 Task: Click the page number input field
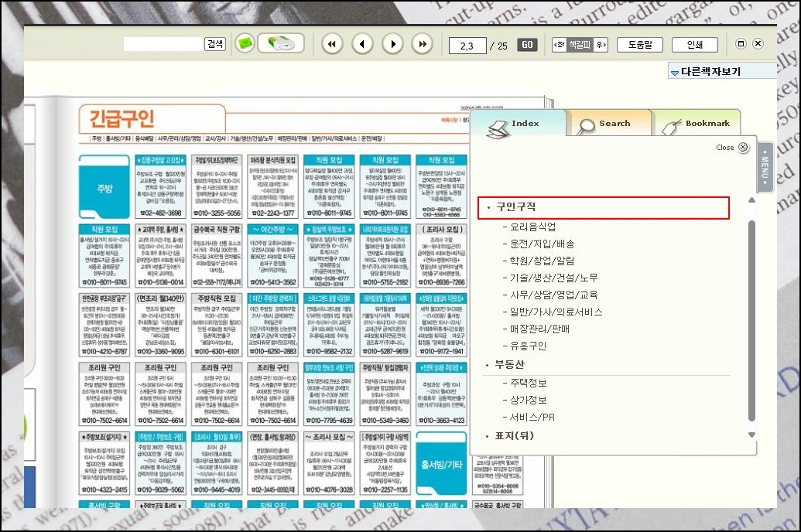(x=467, y=46)
